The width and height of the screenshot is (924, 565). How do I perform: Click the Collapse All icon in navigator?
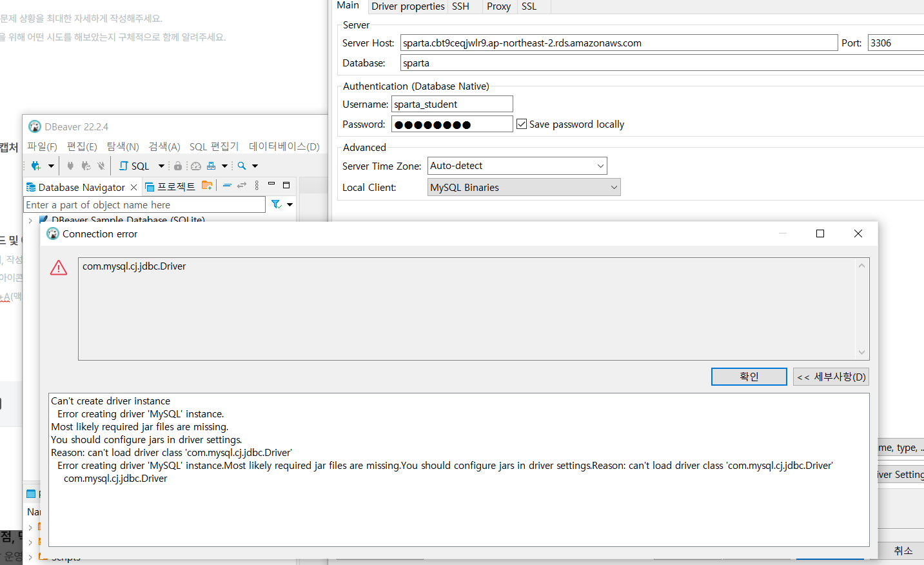(227, 185)
